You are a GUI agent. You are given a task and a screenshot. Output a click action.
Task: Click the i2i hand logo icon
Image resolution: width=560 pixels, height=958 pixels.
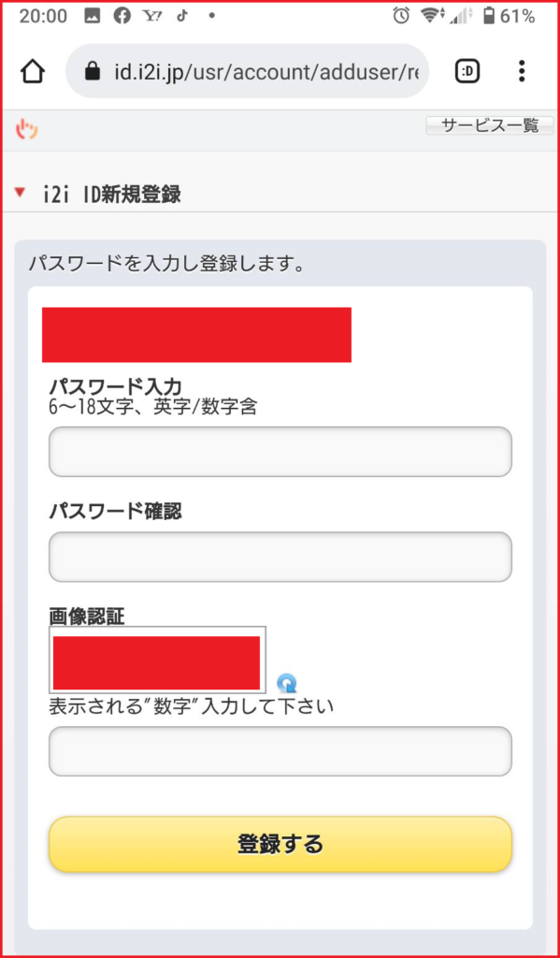pos(26,129)
